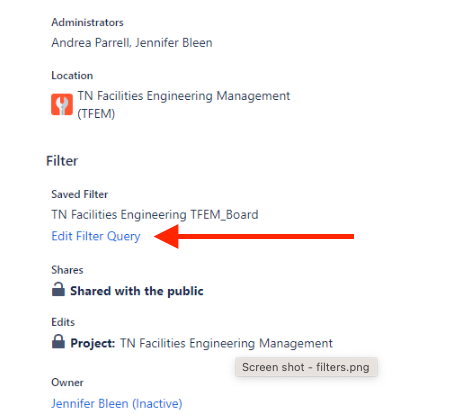Click the Saved Filter label

click(80, 194)
